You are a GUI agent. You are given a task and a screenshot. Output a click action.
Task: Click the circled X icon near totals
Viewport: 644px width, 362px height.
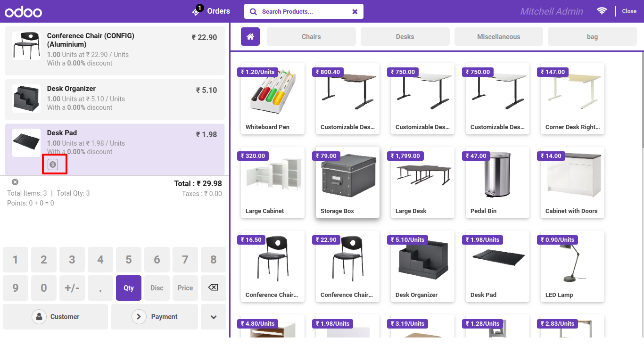pos(15,182)
